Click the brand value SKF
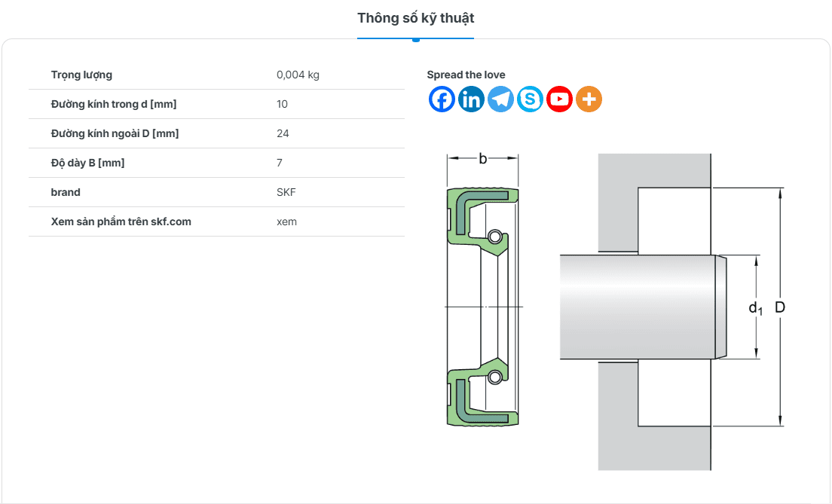The height and width of the screenshot is (504, 832). pos(286,192)
